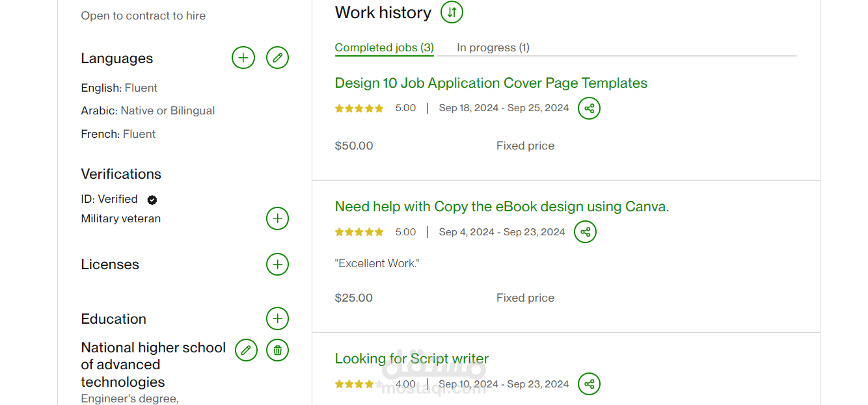Add a verification with plus icon
Viewport: 868px width, 405px height.
pyautogui.click(x=277, y=218)
